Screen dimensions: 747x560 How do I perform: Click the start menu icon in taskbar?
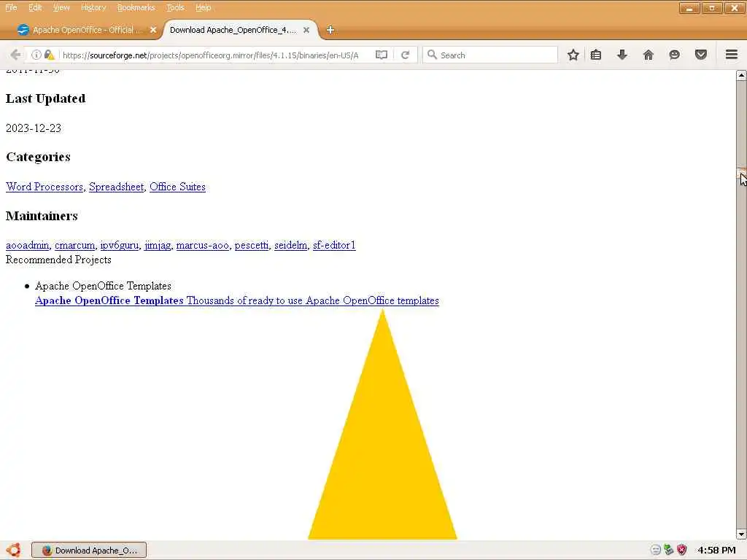(x=13, y=550)
